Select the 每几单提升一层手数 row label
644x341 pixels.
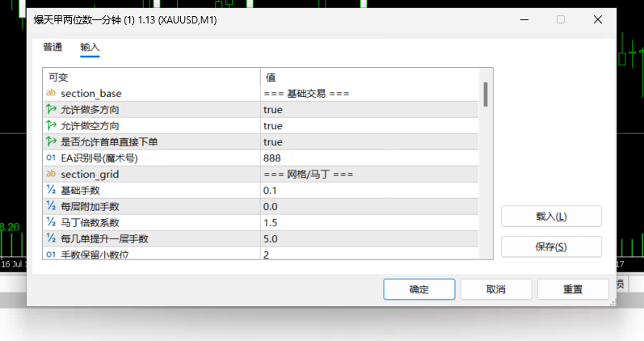coord(105,238)
